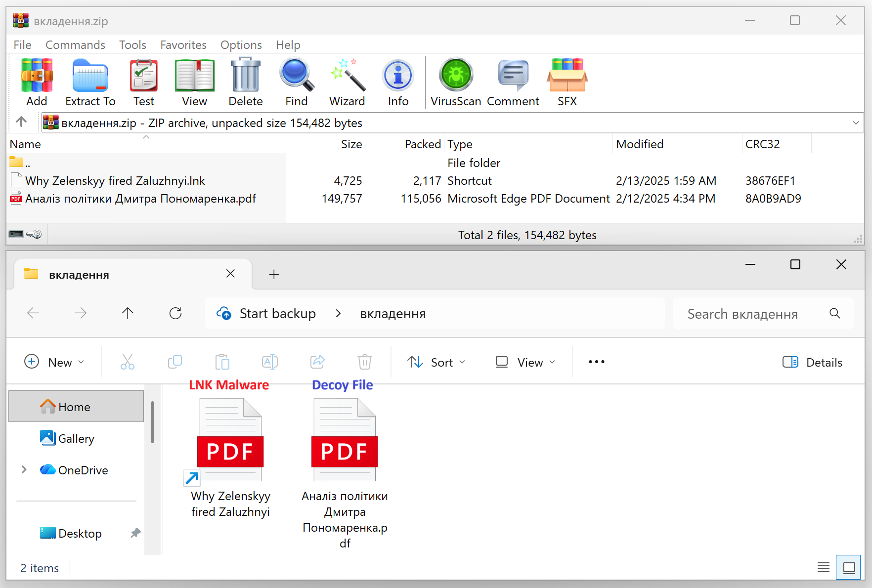Run the Test archive tool

(x=144, y=82)
